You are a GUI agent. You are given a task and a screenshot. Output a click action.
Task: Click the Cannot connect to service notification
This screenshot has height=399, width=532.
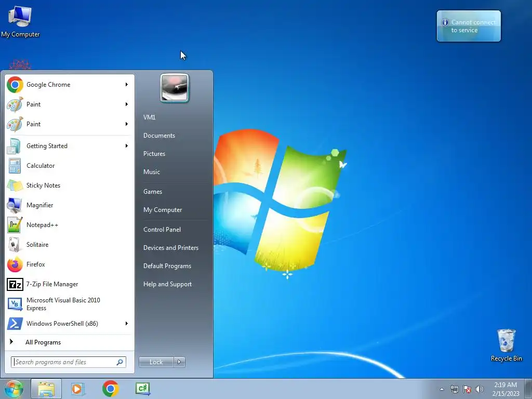tap(469, 26)
